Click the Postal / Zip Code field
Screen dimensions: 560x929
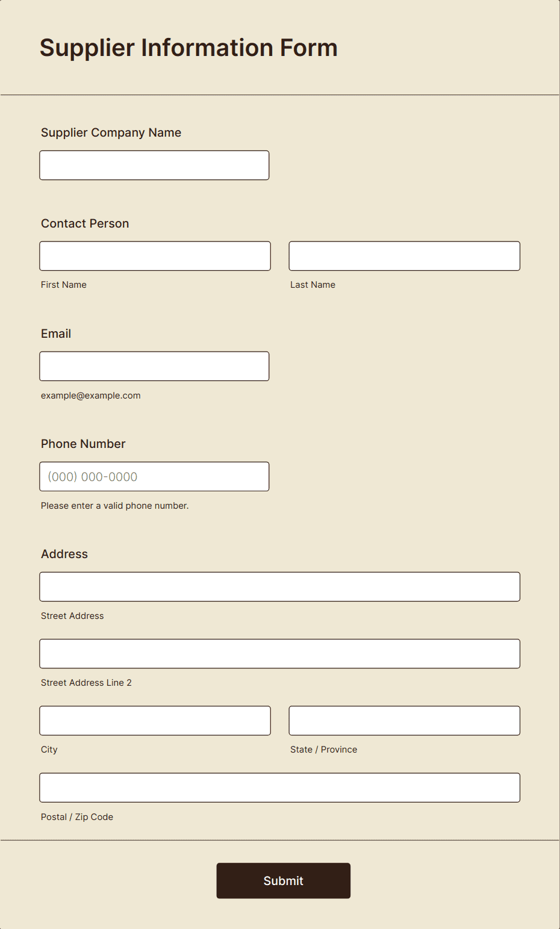(280, 788)
